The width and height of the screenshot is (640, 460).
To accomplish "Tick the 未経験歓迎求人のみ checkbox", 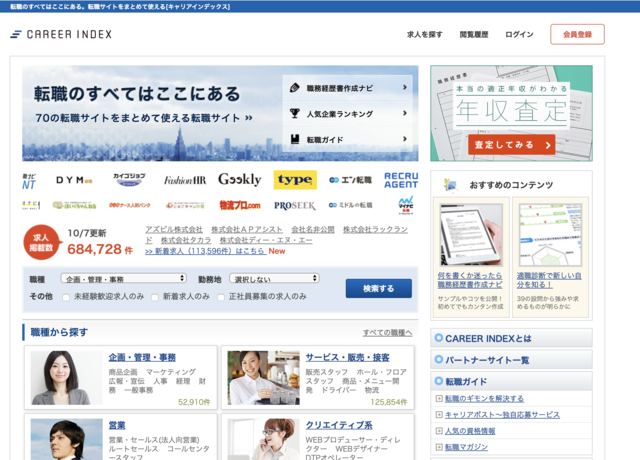I will tap(66, 297).
